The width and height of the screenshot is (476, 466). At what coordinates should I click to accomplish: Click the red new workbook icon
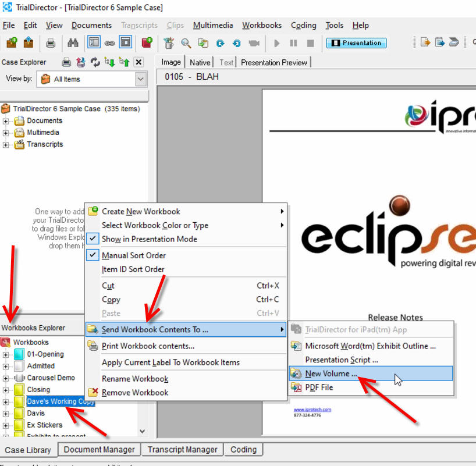[x=147, y=42]
